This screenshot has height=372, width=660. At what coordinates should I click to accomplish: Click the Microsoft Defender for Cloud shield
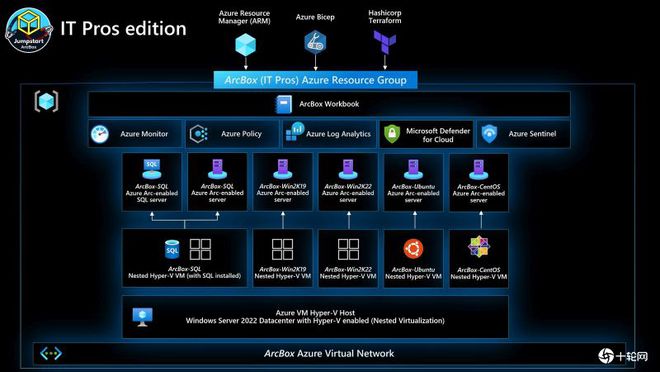[x=392, y=134]
